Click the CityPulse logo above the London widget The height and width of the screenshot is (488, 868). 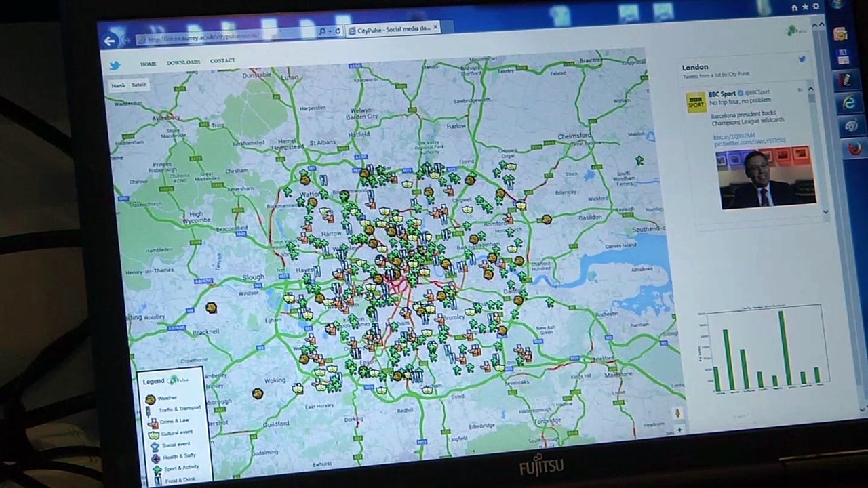tap(796, 30)
